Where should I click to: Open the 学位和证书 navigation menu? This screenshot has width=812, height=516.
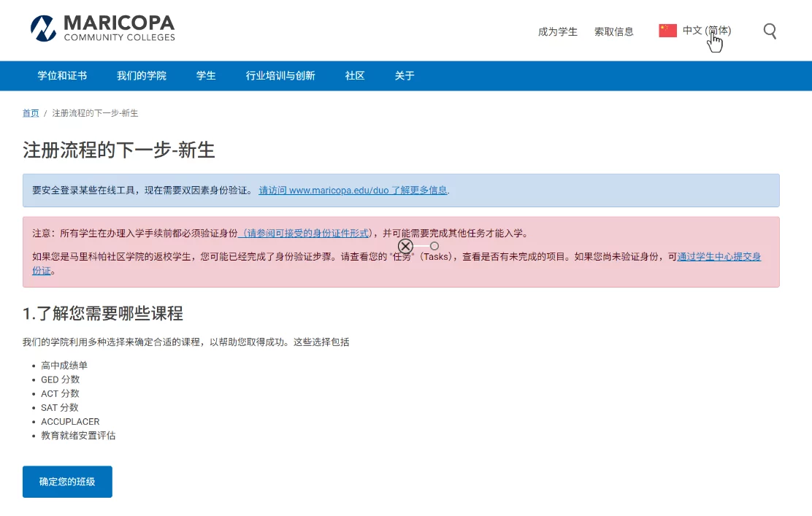point(62,76)
